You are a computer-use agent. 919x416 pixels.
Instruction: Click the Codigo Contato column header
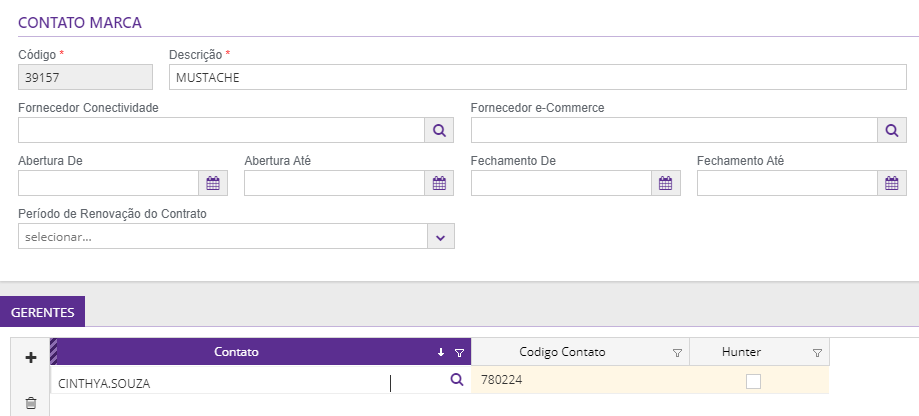click(x=562, y=352)
